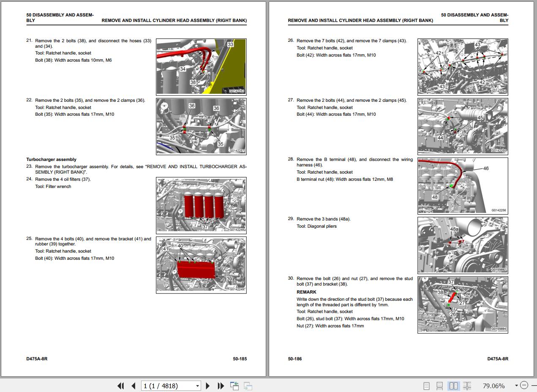Click the hoses illustration for step 21
The height and width of the screenshot is (392, 537).
coord(201,67)
